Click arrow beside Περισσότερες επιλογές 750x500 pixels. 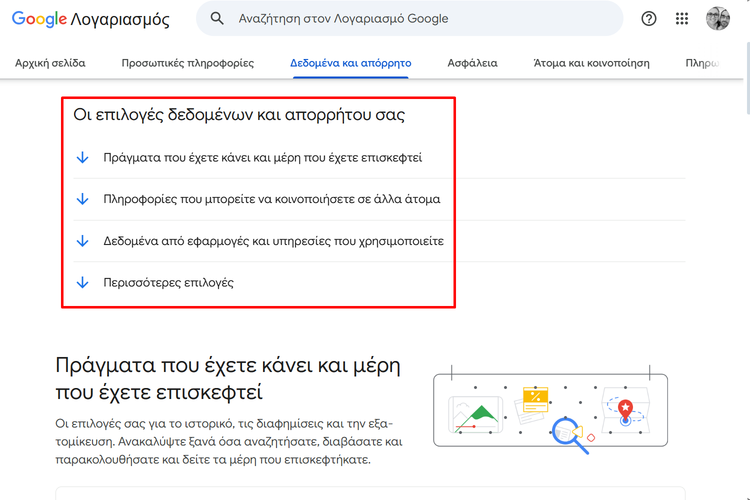(x=83, y=282)
